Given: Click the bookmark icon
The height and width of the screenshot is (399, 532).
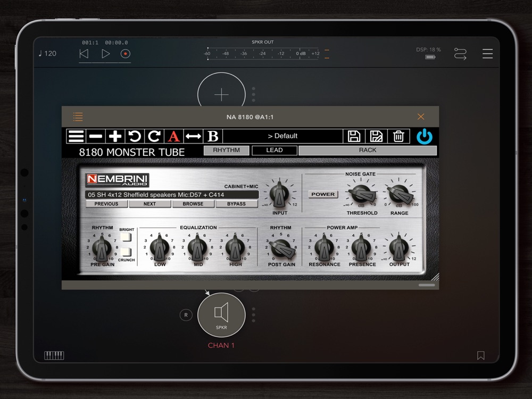Looking at the screenshot, I should coord(481,355).
